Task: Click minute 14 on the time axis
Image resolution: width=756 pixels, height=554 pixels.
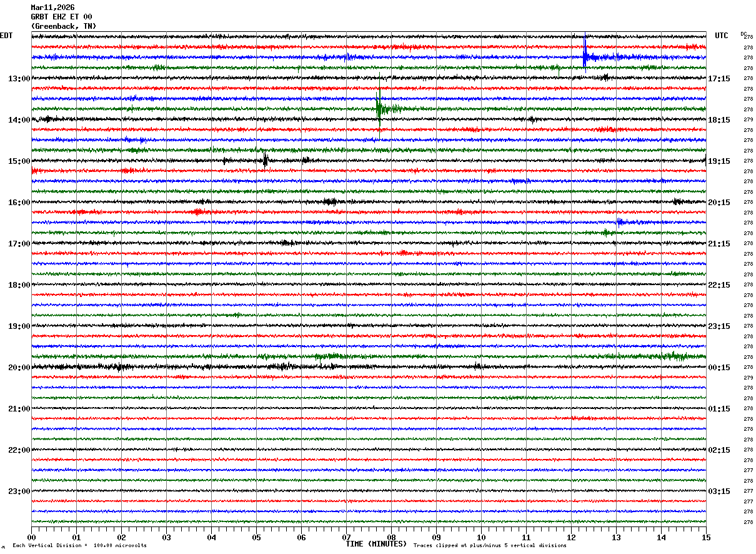Action: pyautogui.click(x=661, y=537)
